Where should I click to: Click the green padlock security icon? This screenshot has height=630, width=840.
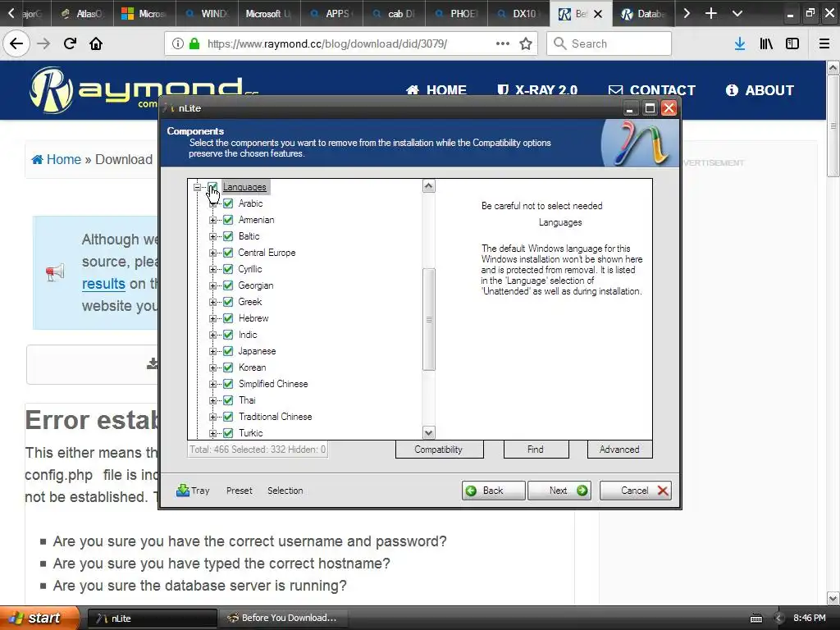[x=194, y=43]
